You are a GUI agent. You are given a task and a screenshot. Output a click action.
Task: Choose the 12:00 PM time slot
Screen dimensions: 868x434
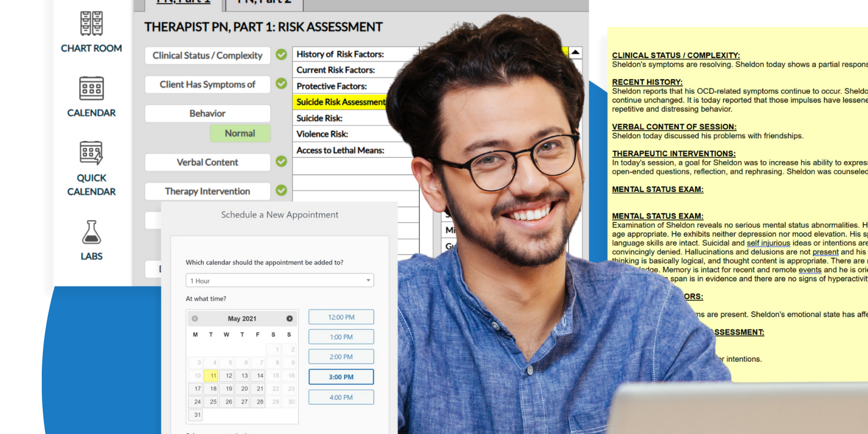pos(341,317)
